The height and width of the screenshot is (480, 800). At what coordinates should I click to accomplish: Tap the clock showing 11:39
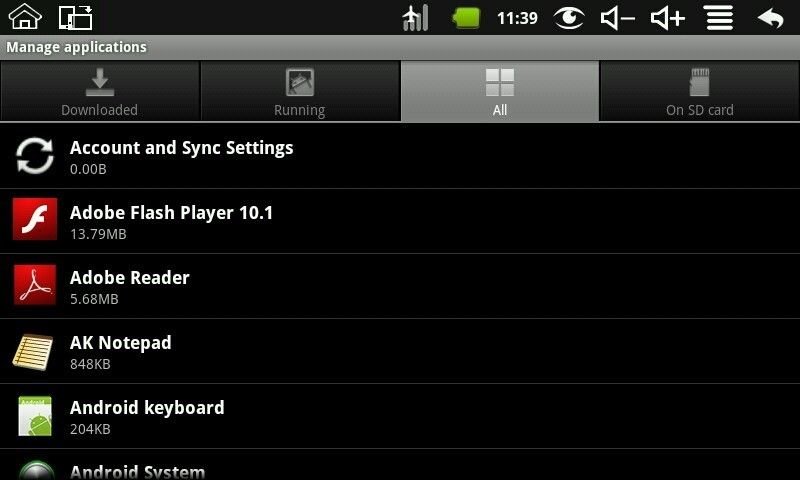click(517, 18)
